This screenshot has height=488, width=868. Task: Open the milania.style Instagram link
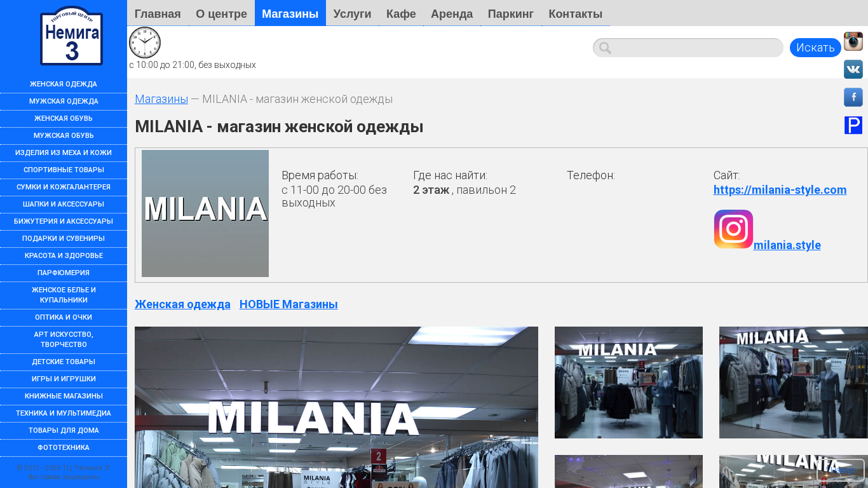click(787, 245)
